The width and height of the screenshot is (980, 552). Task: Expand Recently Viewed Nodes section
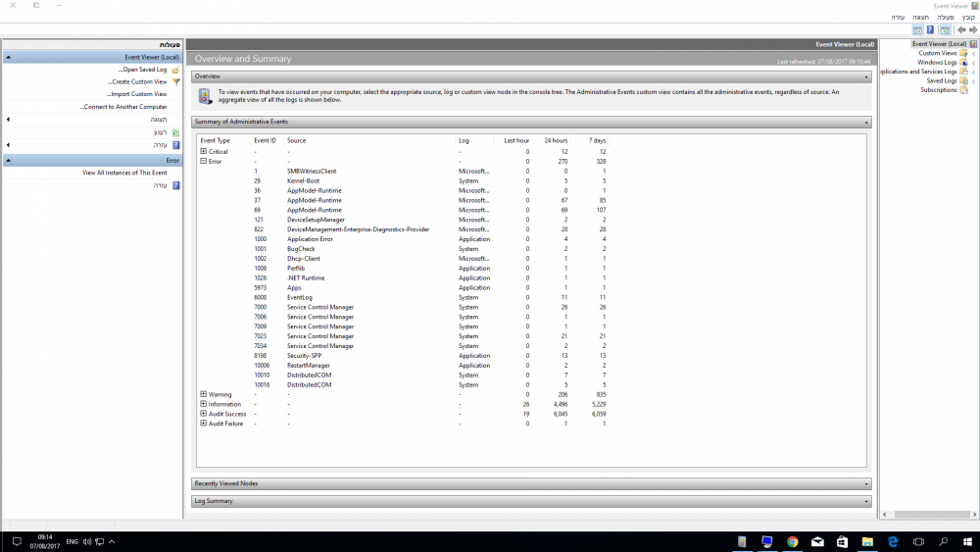(x=866, y=484)
